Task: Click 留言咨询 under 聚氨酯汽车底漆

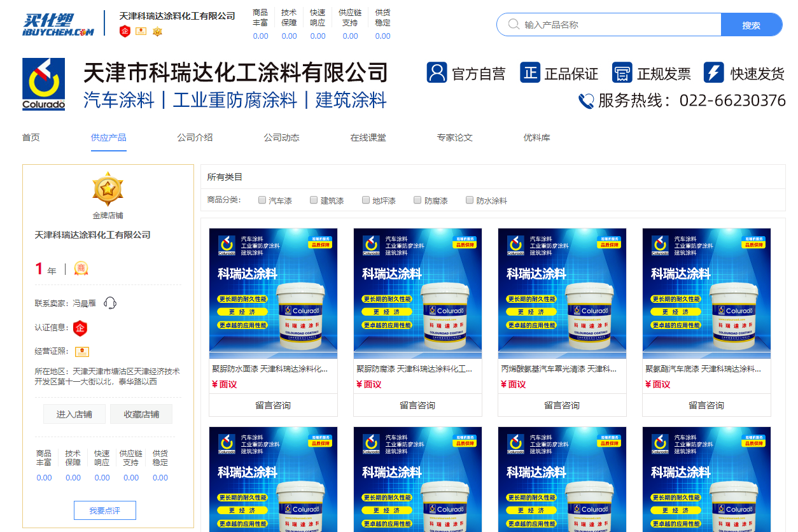Action: [706, 405]
